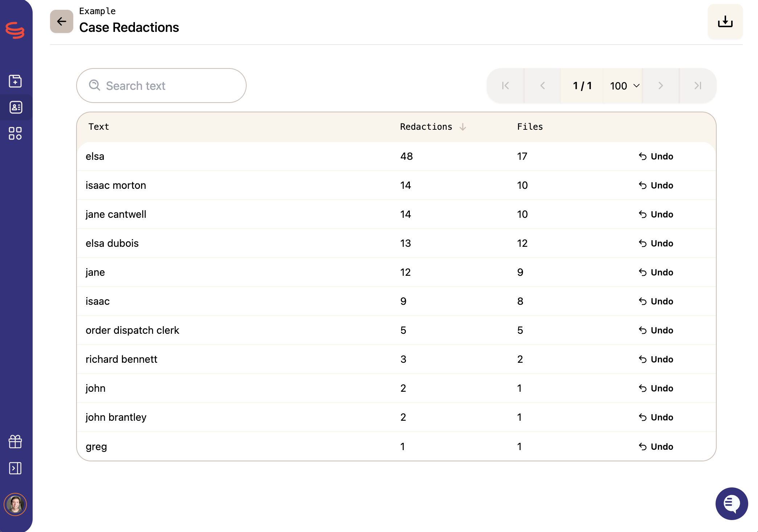Image resolution: width=758 pixels, height=532 pixels.
Task: Jump to the last page button
Action: click(x=697, y=86)
